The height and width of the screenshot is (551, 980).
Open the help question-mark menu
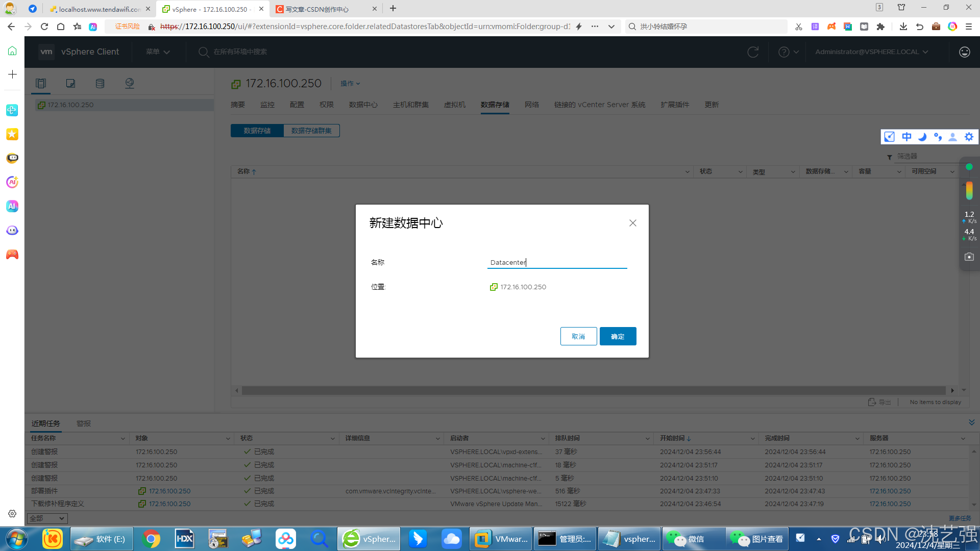coord(788,52)
